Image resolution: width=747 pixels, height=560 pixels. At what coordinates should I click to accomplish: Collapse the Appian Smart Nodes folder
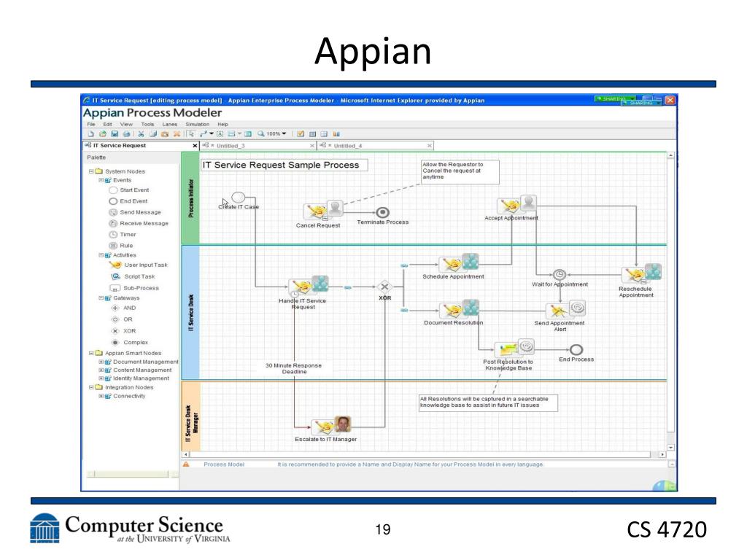click(91, 354)
